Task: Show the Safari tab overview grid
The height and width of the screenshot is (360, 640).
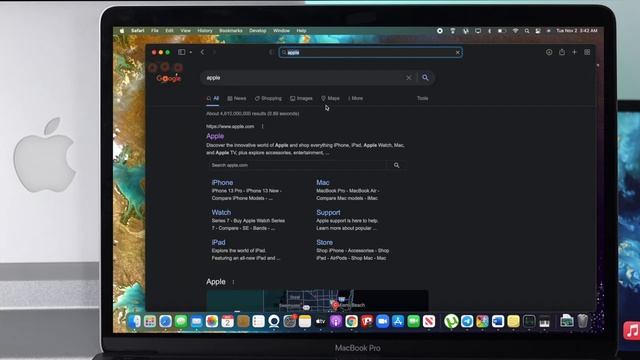Action: [x=587, y=52]
